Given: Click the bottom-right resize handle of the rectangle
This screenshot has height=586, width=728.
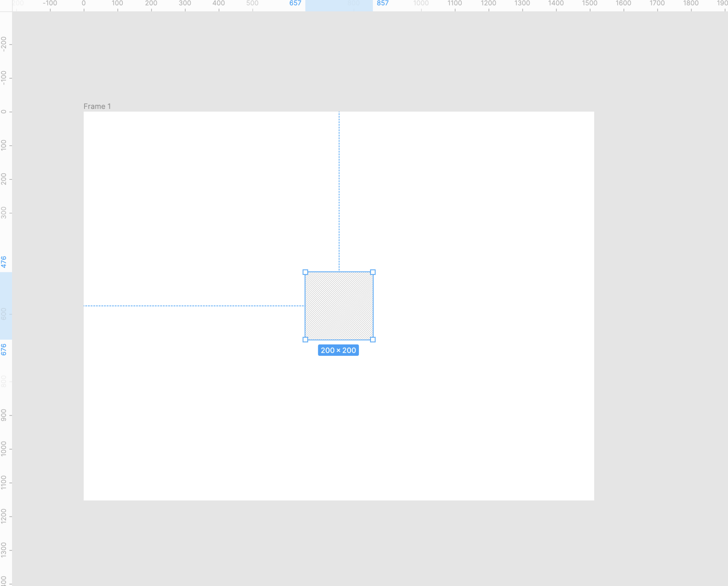Looking at the screenshot, I should [x=373, y=339].
